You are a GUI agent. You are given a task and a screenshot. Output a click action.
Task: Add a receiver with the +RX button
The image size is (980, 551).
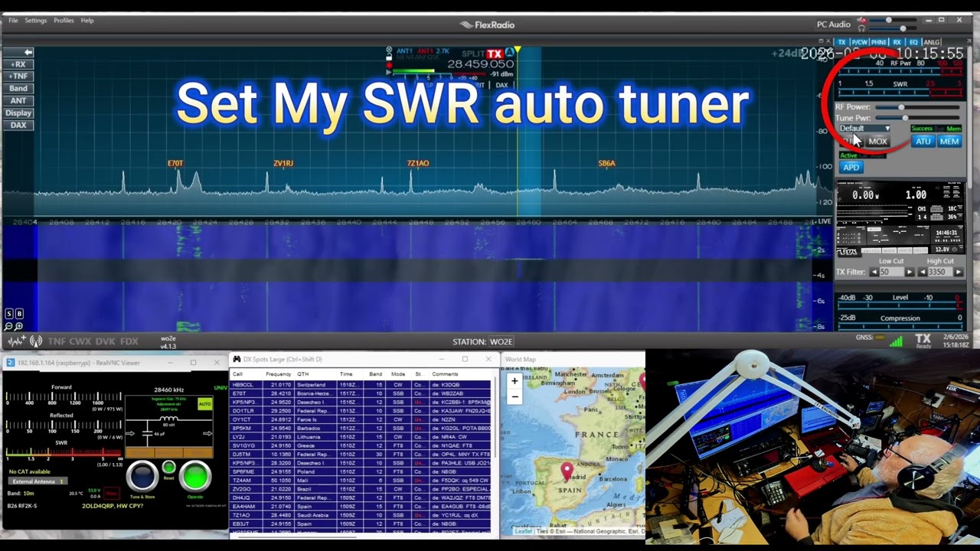(x=18, y=64)
